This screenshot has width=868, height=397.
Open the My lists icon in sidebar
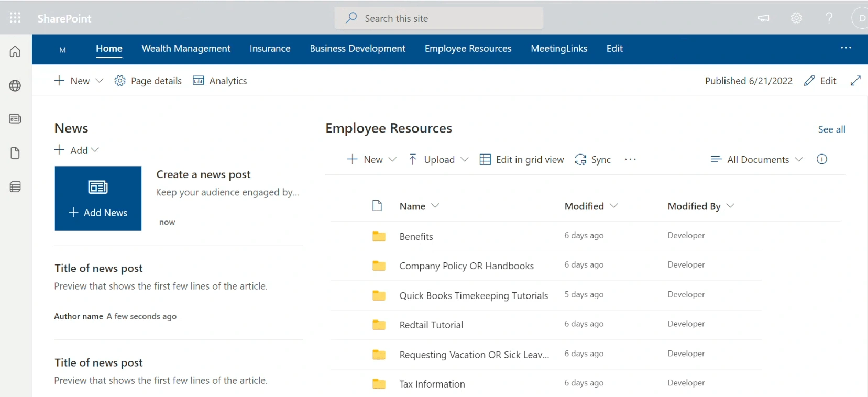[15, 187]
